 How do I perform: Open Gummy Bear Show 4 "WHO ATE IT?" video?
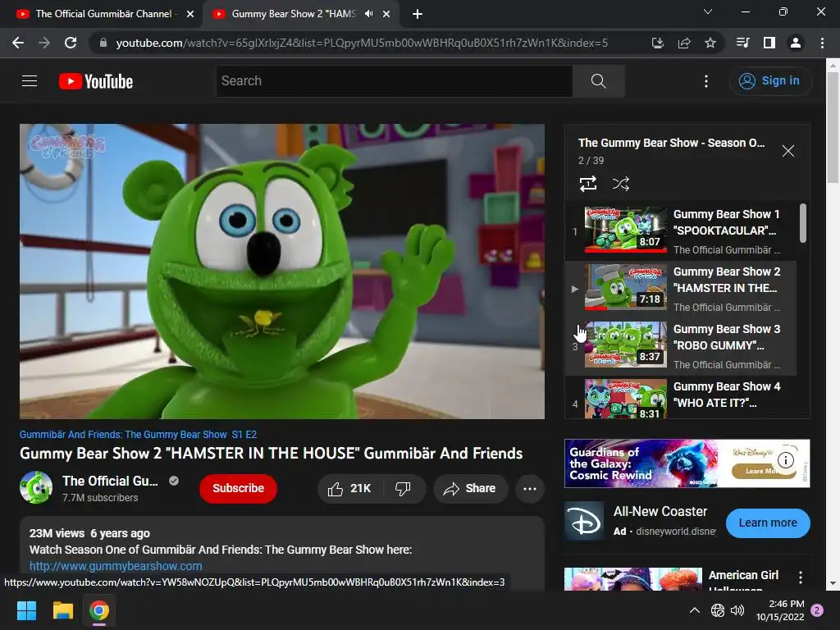680,398
